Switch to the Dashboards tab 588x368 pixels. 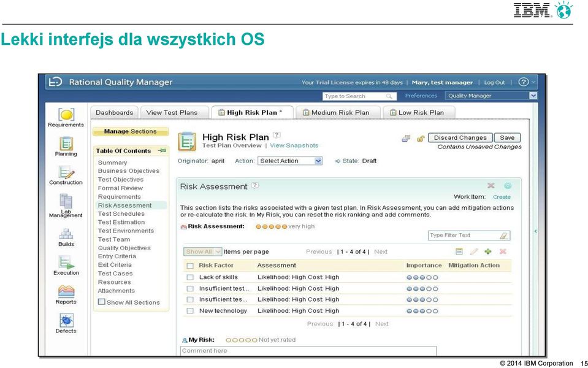[115, 112]
